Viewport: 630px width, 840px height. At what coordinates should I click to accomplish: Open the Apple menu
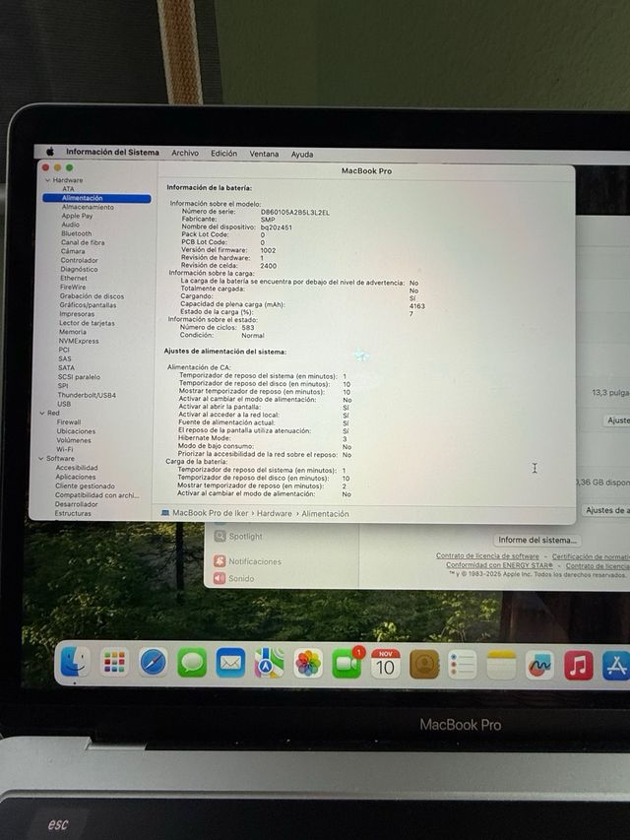[x=50, y=152]
